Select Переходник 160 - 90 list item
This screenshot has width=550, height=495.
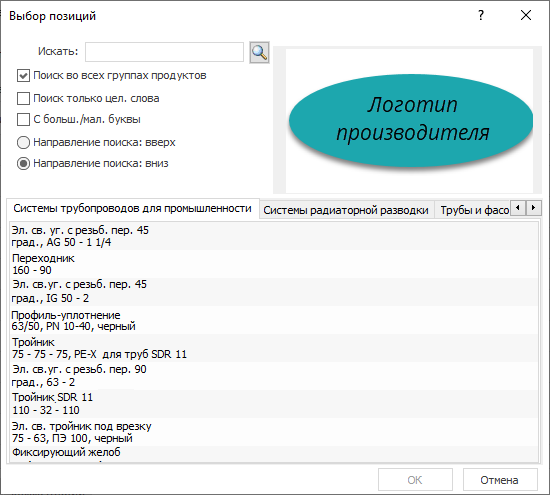pyautogui.click(x=274, y=264)
